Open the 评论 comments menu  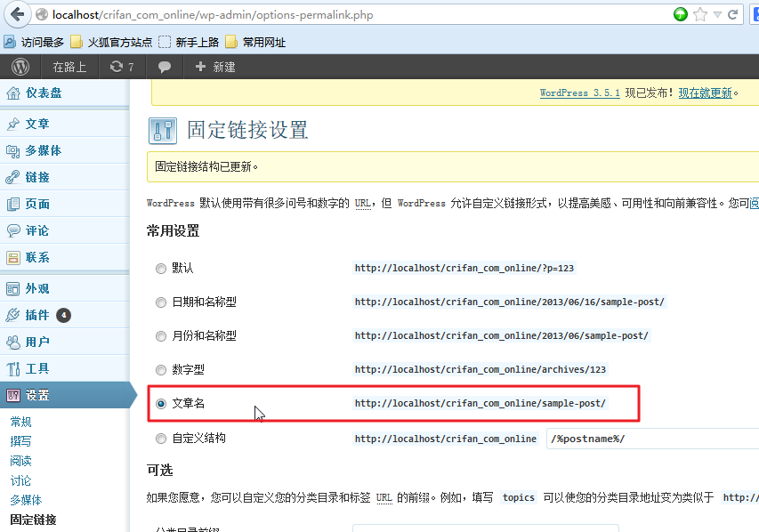tap(64, 230)
